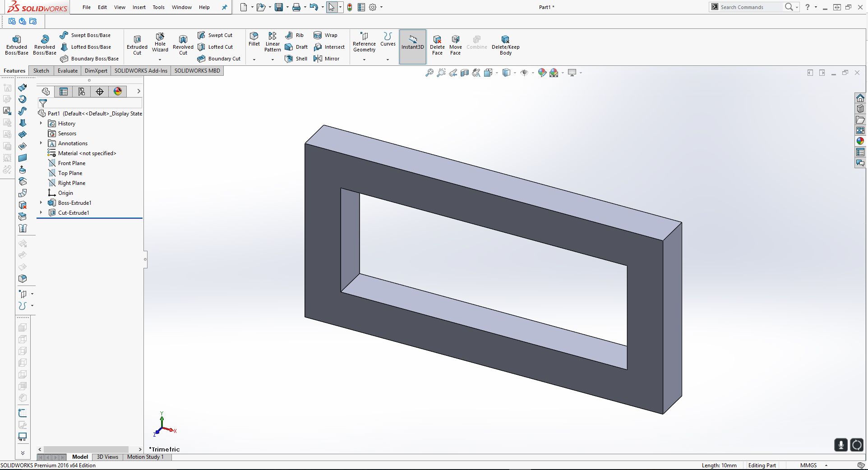The height and width of the screenshot is (470, 868).
Task: Pin the menu bar with pushpin
Action: [224, 7]
